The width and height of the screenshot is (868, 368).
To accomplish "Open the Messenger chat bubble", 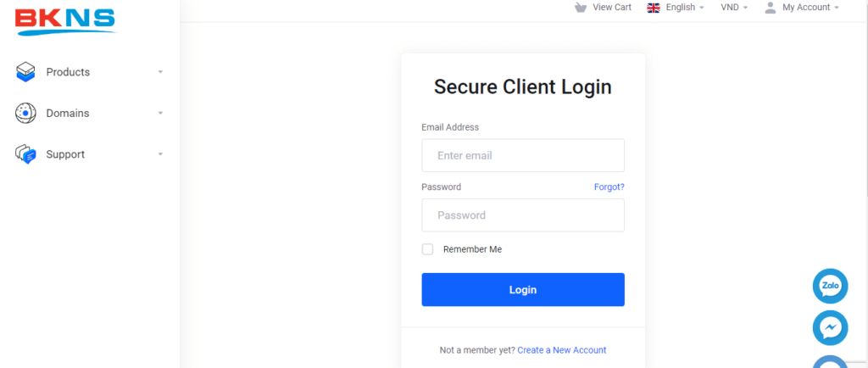I will click(x=830, y=328).
